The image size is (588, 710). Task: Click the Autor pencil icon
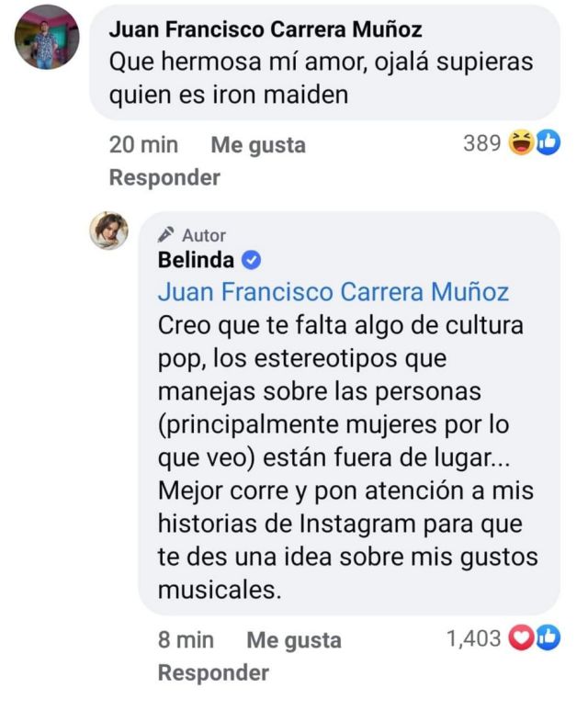coord(165,234)
